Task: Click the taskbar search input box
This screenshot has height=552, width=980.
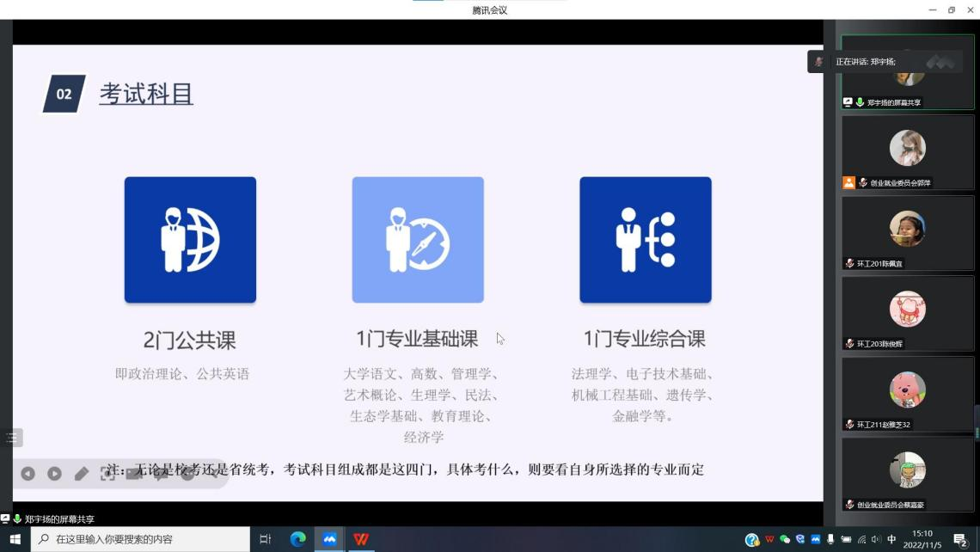Action: pyautogui.click(x=142, y=539)
